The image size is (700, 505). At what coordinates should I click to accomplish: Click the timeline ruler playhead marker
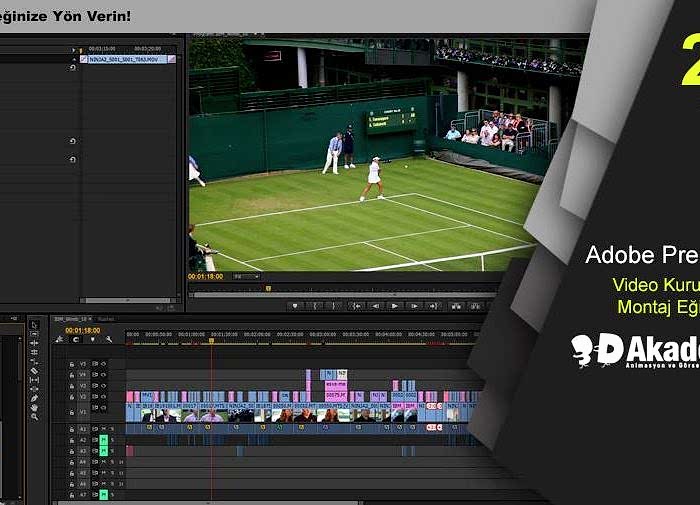coord(211,341)
